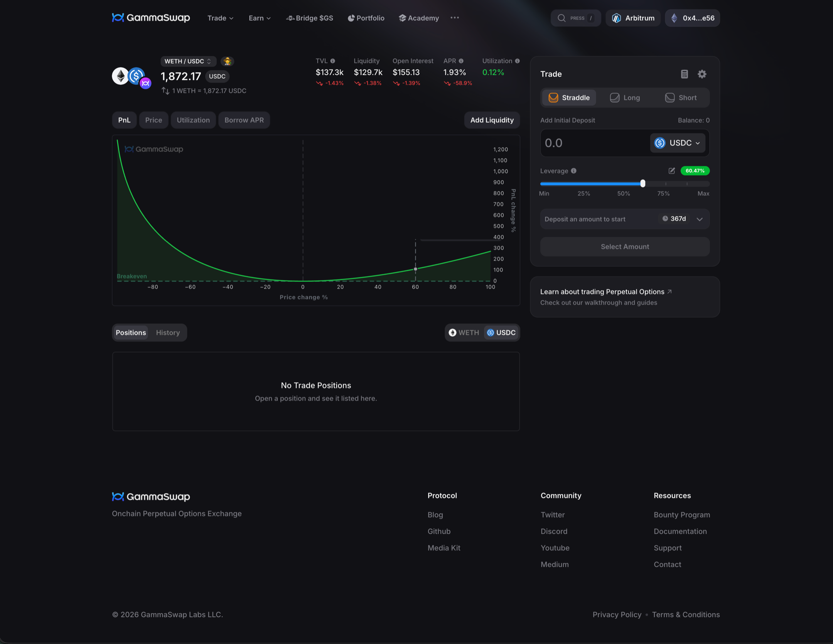The height and width of the screenshot is (644, 833).
Task: Open the History tab
Action: tap(168, 333)
